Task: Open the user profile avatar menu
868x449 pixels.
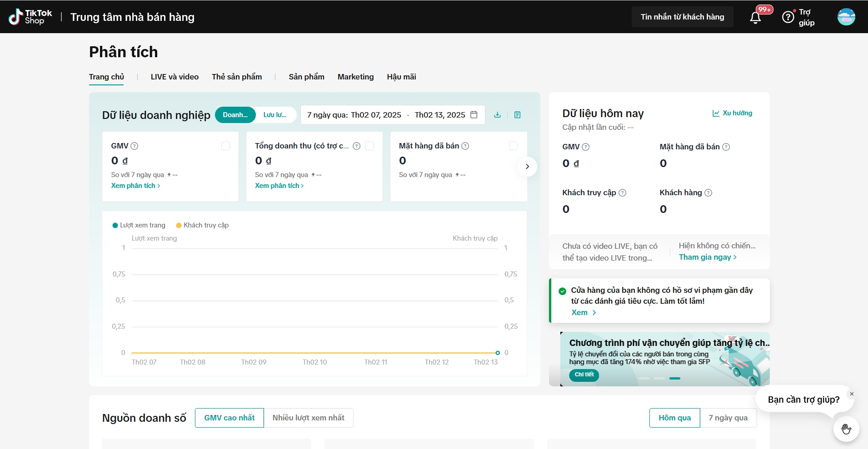Action: click(x=846, y=17)
